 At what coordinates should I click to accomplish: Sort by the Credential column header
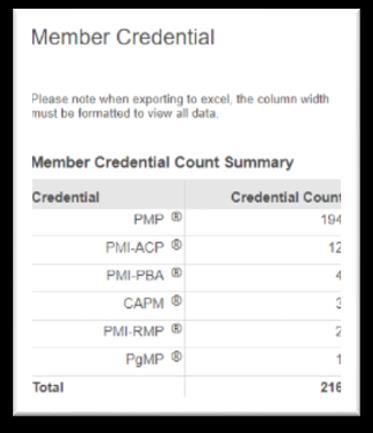[x=66, y=197]
